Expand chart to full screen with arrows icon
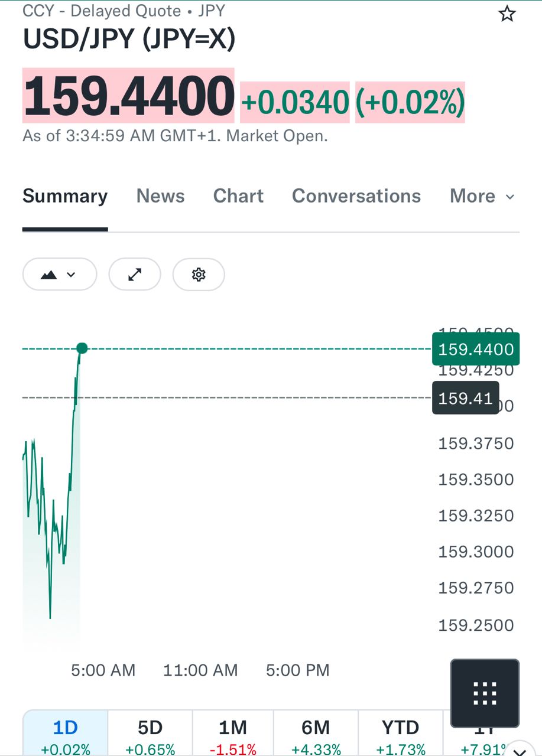 [x=135, y=274]
